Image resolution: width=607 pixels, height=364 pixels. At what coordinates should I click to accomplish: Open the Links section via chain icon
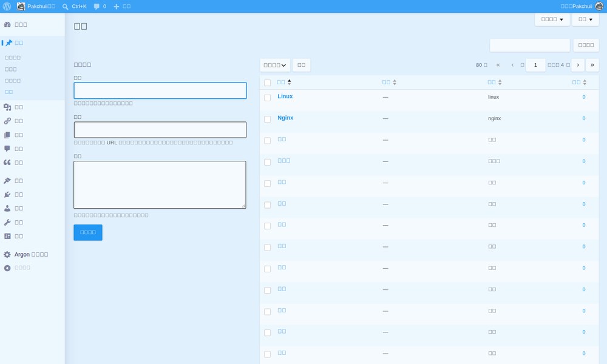(7, 121)
